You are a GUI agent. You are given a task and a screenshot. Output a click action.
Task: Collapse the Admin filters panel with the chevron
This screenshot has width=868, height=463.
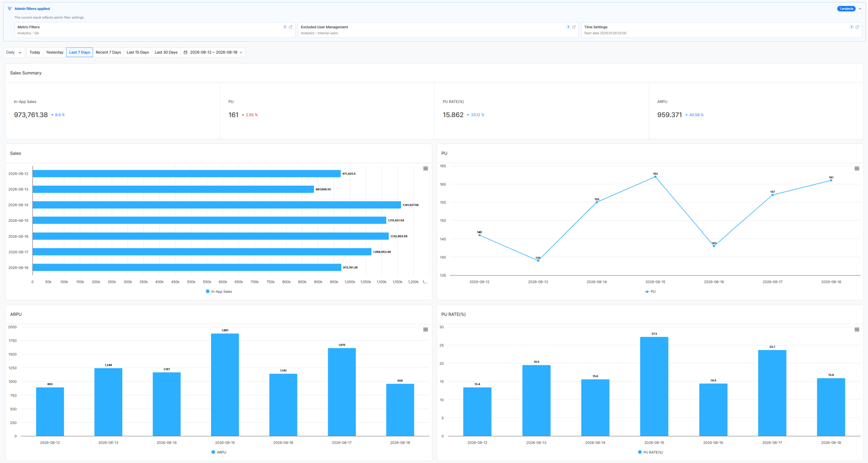[860, 9]
